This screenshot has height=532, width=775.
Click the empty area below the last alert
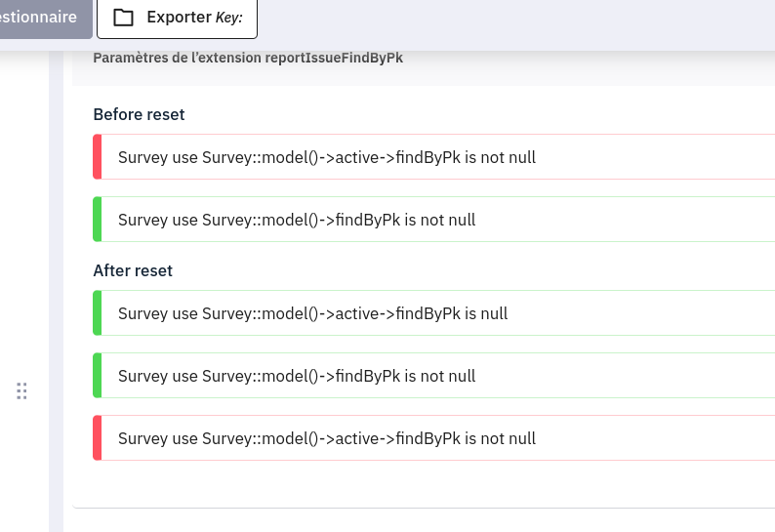point(420,483)
